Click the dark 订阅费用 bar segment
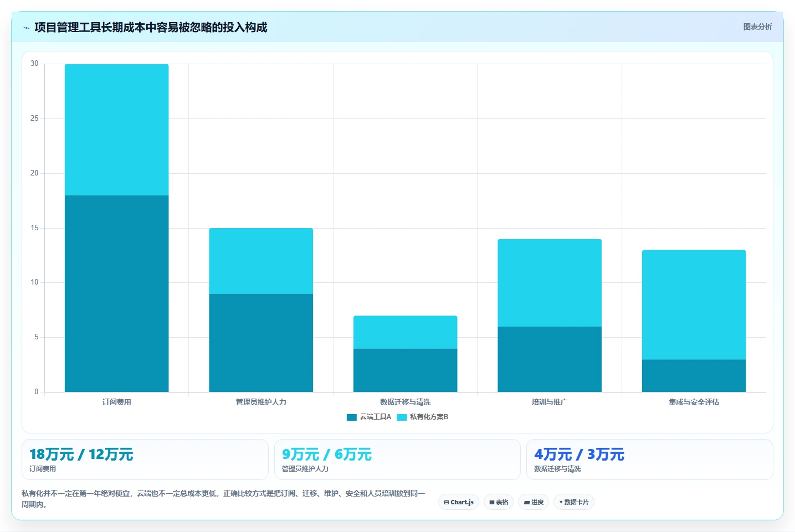795x532 pixels. (x=117, y=293)
